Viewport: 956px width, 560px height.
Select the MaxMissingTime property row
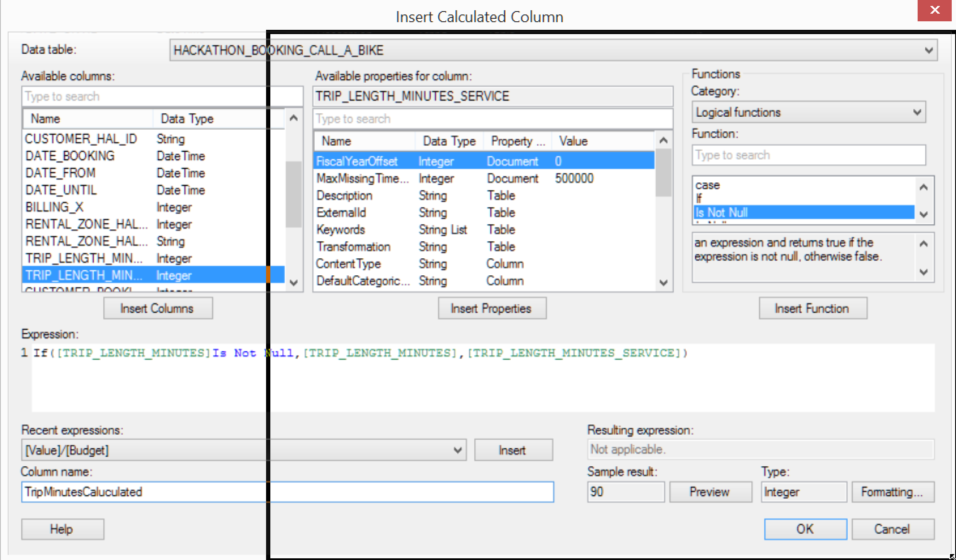[x=362, y=179]
